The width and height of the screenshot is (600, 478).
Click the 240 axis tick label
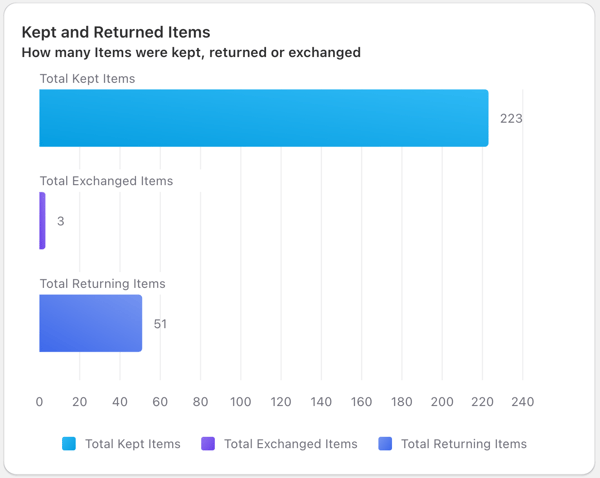[x=523, y=402]
